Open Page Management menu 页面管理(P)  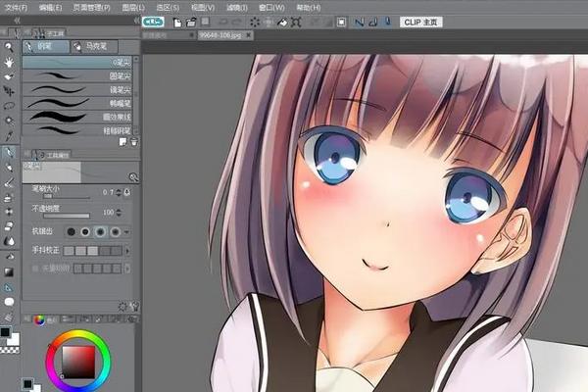tap(91, 7)
